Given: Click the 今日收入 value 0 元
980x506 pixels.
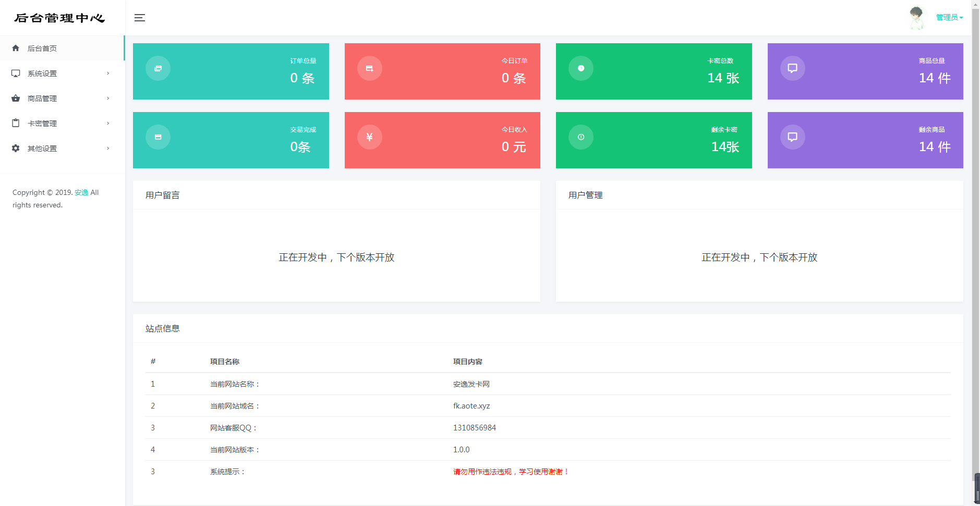Looking at the screenshot, I should point(514,147).
